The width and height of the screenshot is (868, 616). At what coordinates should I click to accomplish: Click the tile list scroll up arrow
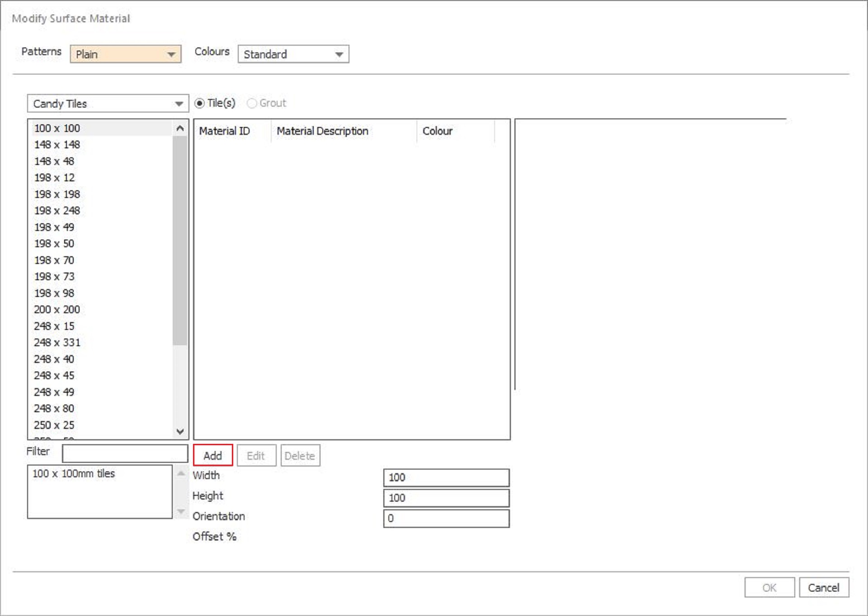click(x=180, y=128)
